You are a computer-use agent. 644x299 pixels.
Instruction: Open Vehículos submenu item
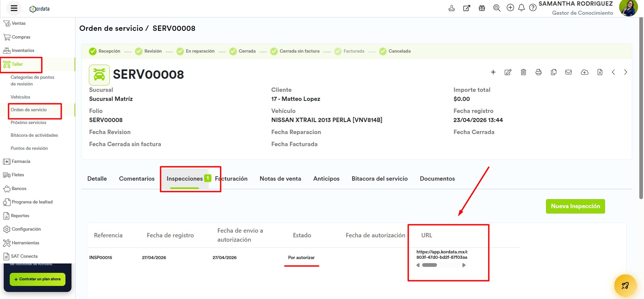(20, 97)
